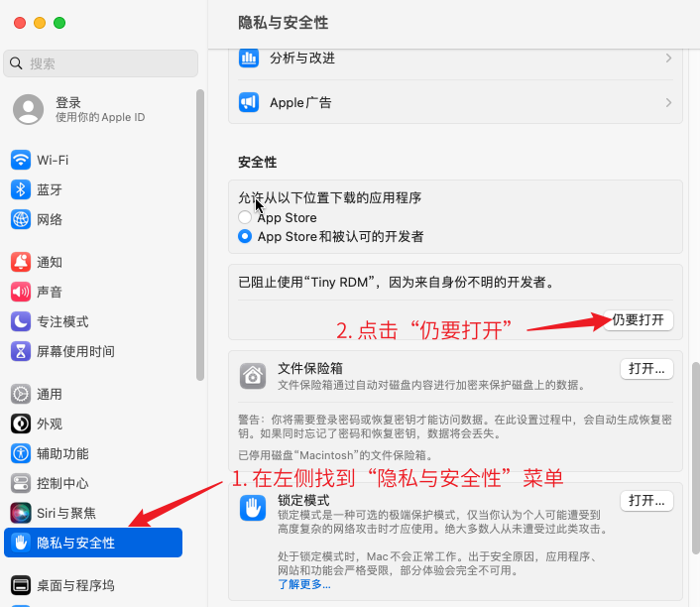This screenshot has width=700, height=607.
Task: Open the 网络 globe icon
Action: (x=21, y=219)
